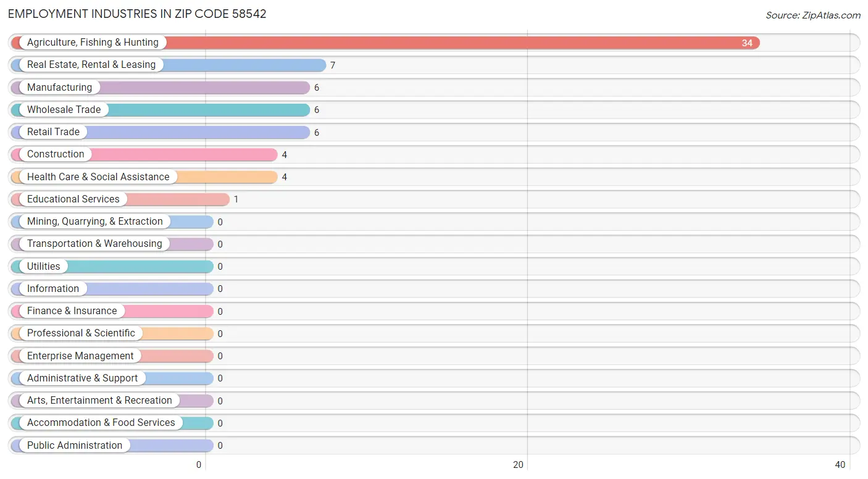Click the axis label 40
The image size is (868, 479).
pos(840,465)
